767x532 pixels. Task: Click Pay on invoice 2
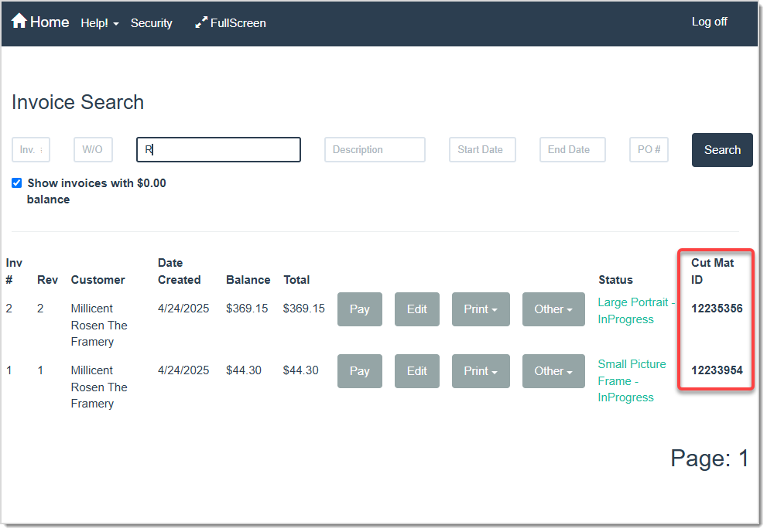[359, 309]
